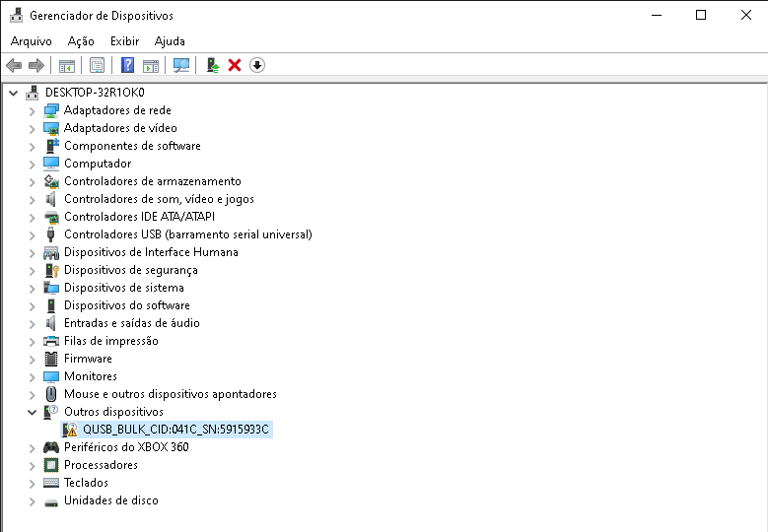This screenshot has width=768, height=532.
Task: Click the red X uninstall device icon
Action: pos(235,65)
